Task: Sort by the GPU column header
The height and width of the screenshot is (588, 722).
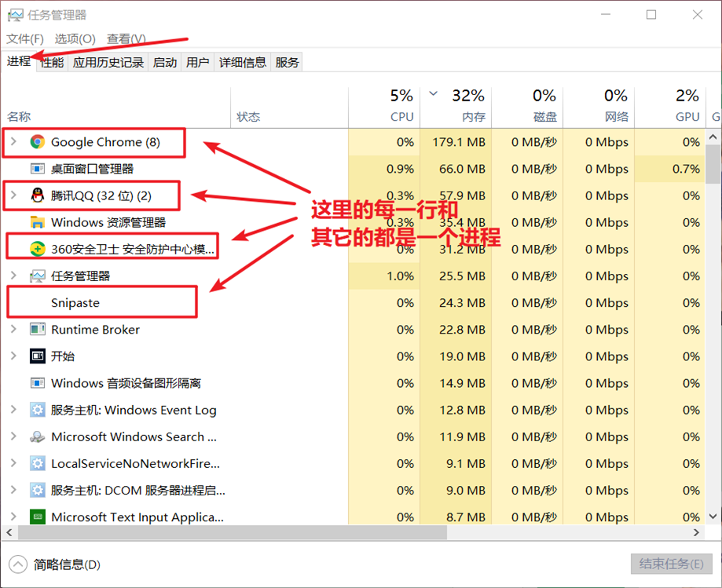Action: [x=670, y=108]
